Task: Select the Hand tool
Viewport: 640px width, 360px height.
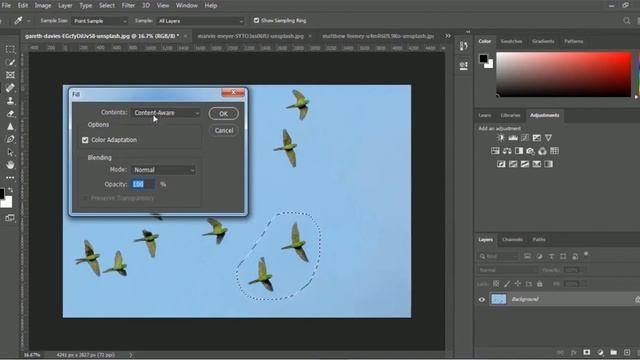Action: [x=10, y=165]
